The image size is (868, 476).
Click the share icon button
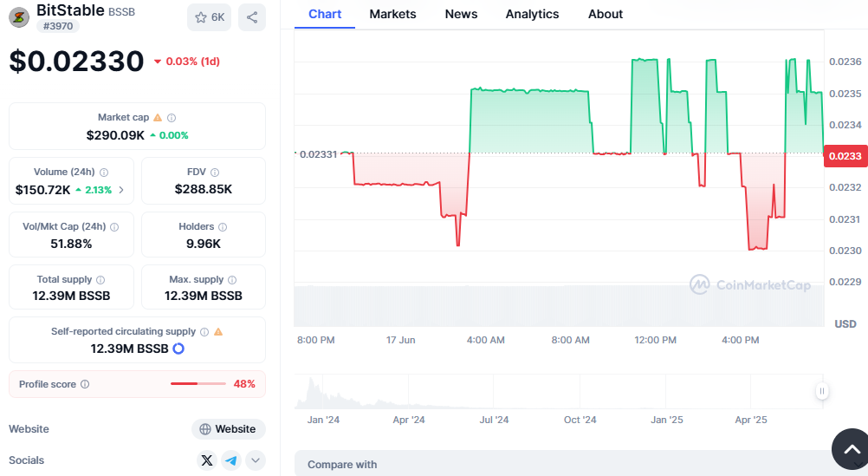(252, 17)
